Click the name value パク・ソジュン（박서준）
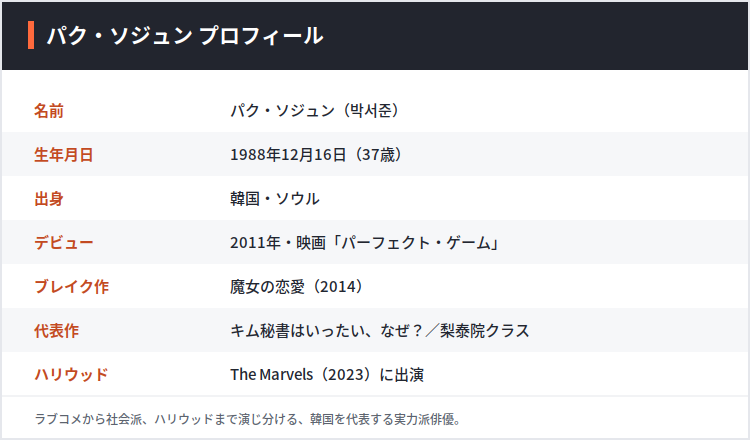 coord(315,110)
